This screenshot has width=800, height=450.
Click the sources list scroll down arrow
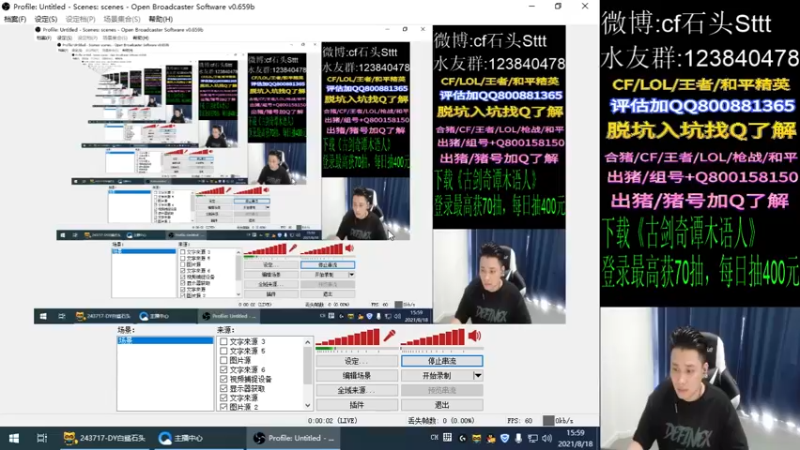pos(308,406)
